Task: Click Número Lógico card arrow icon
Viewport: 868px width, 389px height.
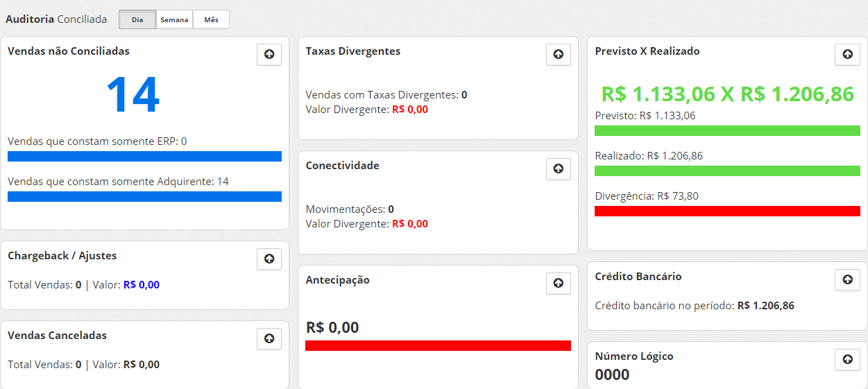Action: 847,359
